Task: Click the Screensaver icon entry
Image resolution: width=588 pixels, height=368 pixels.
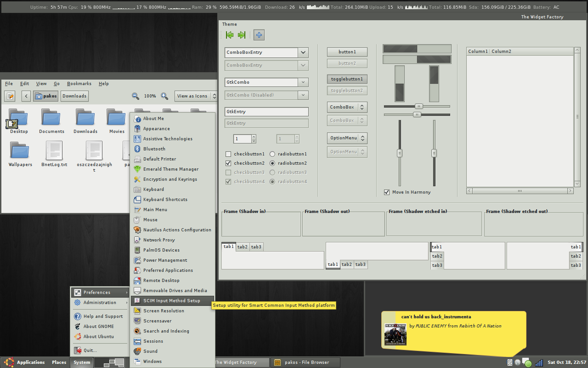Action: pos(138,321)
